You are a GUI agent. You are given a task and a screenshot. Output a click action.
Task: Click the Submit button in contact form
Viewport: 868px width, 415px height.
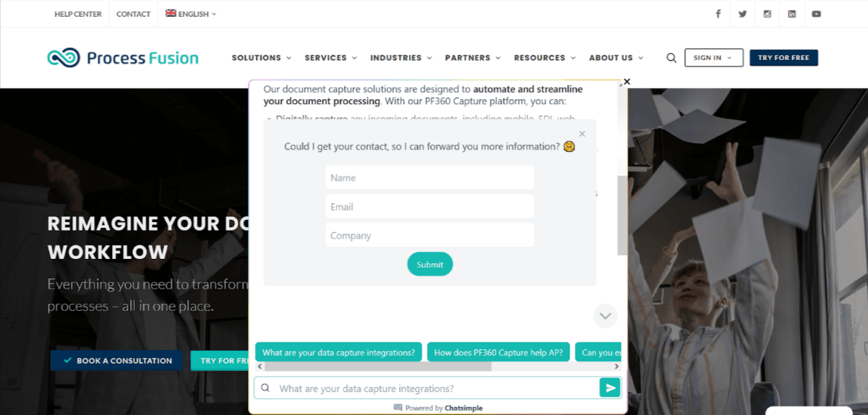pyautogui.click(x=430, y=265)
